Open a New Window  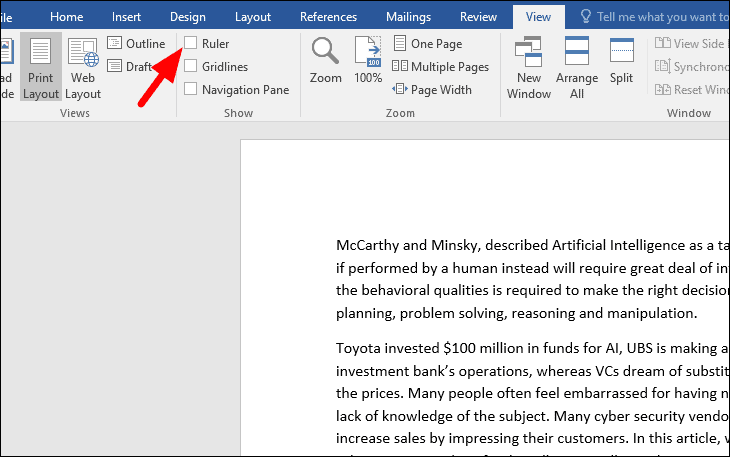tap(528, 68)
